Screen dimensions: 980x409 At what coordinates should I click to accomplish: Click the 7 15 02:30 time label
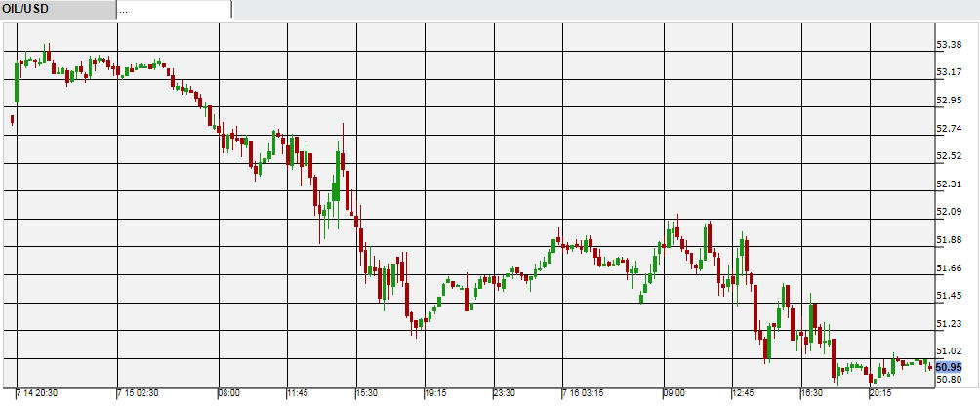[x=140, y=393]
